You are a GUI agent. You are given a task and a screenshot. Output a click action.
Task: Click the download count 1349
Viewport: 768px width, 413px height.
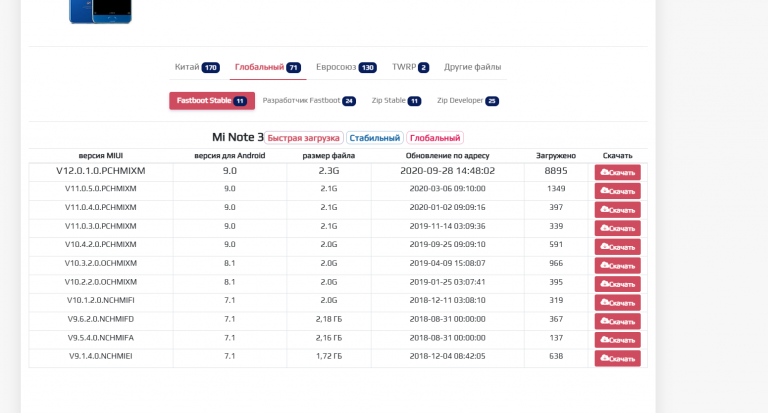pos(556,189)
